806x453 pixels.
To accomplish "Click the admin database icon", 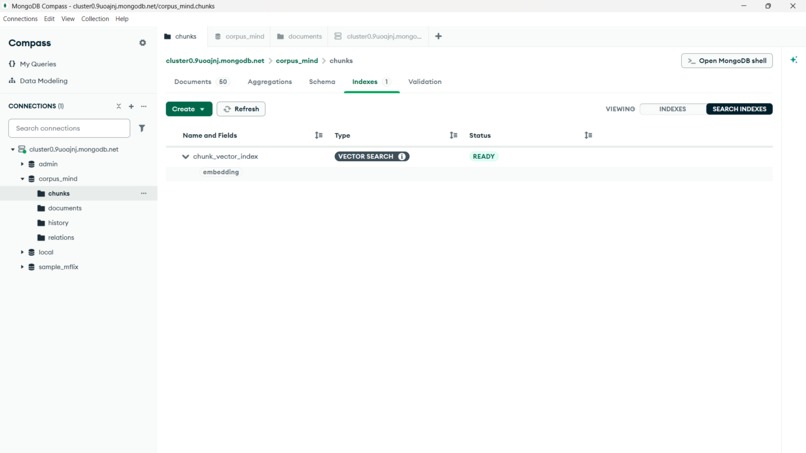I will point(31,164).
